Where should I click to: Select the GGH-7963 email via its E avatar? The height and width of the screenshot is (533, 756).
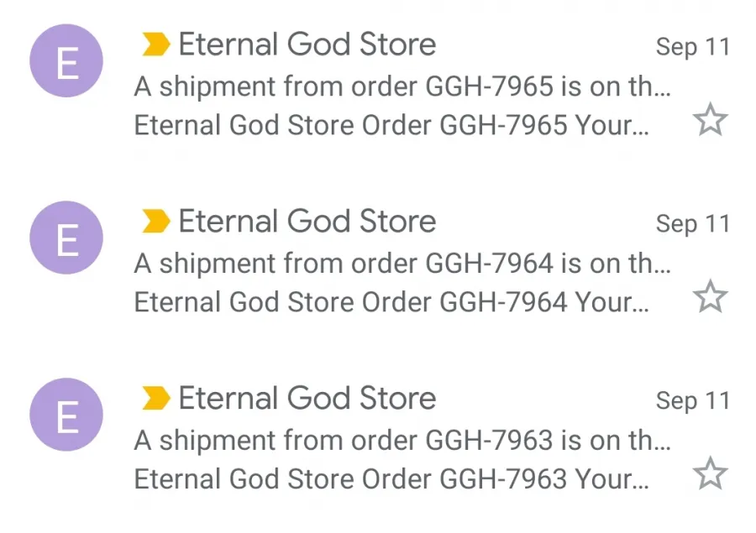point(66,415)
